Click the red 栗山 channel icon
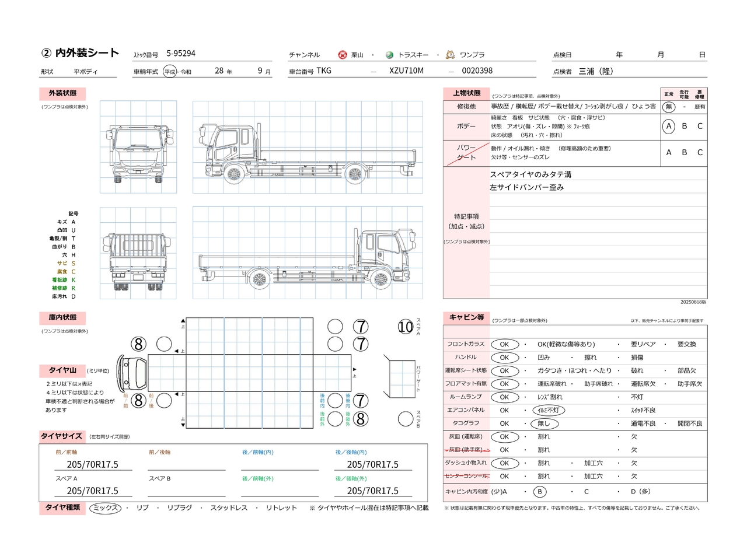Screen dimensions: 747x560 pyautogui.click(x=343, y=55)
